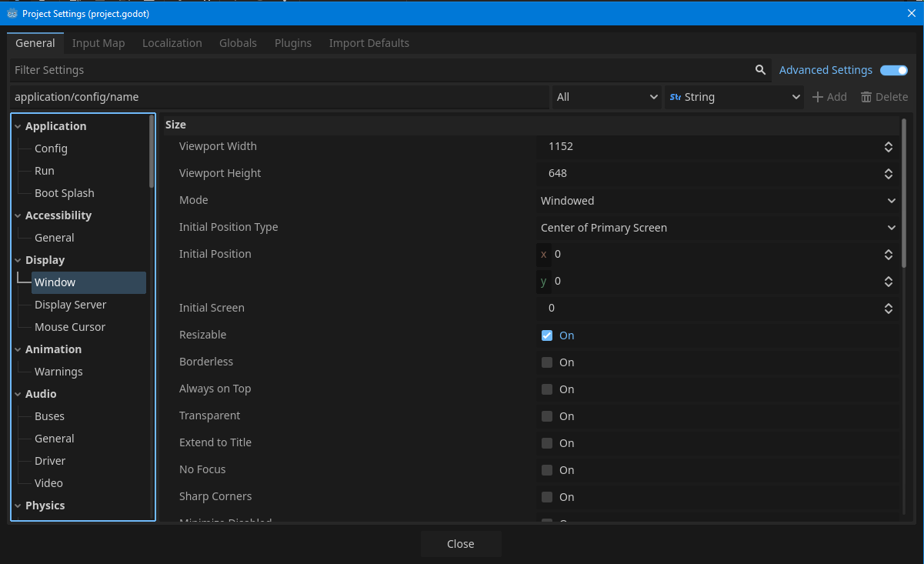Image resolution: width=924 pixels, height=564 pixels.
Task: Click Initial Screen stepper arrows
Action: pos(888,309)
